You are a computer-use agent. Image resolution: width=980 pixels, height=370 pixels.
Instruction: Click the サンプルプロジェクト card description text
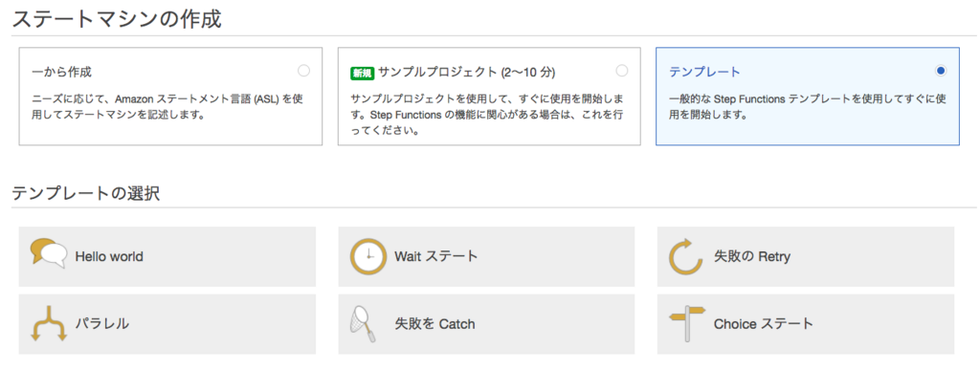487,116
